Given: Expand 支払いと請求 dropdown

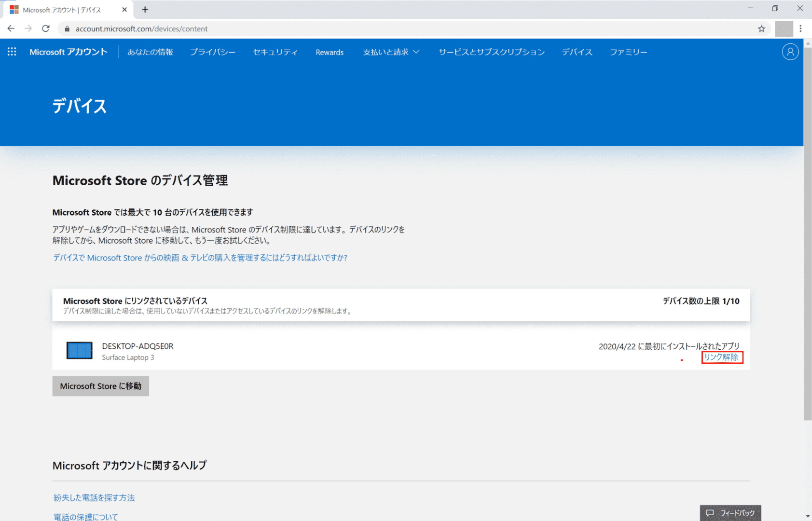Looking at the screenshot, I should [x=391, y=52].
